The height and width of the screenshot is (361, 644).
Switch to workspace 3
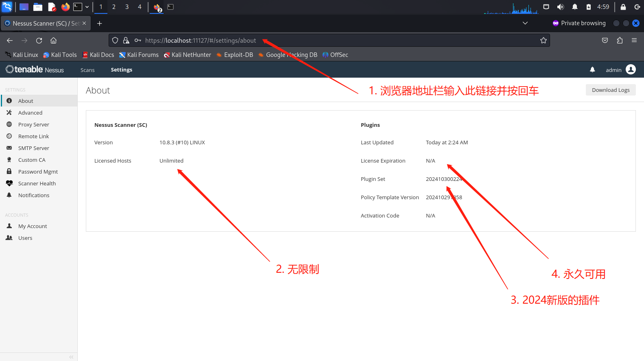[127, 7]
